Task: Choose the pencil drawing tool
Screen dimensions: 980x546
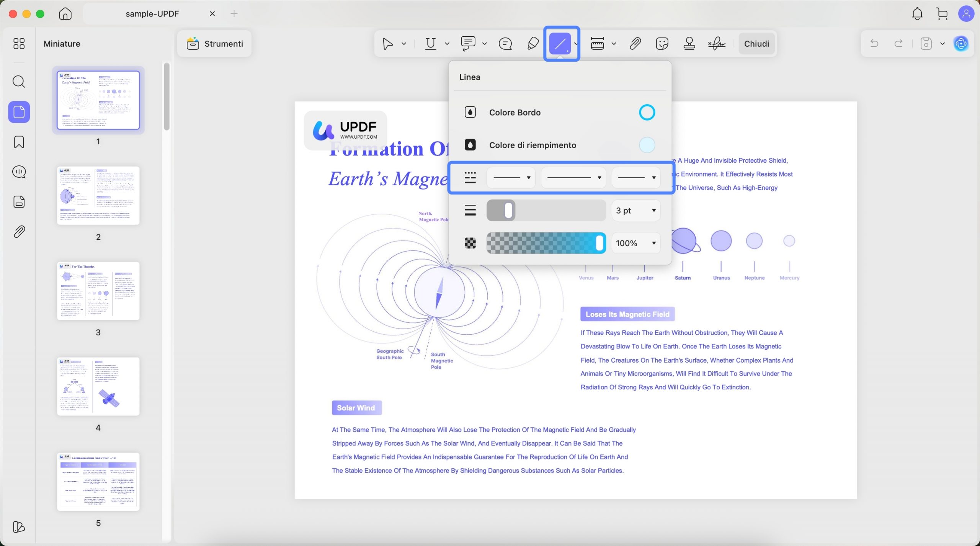Action: point(533,44)
